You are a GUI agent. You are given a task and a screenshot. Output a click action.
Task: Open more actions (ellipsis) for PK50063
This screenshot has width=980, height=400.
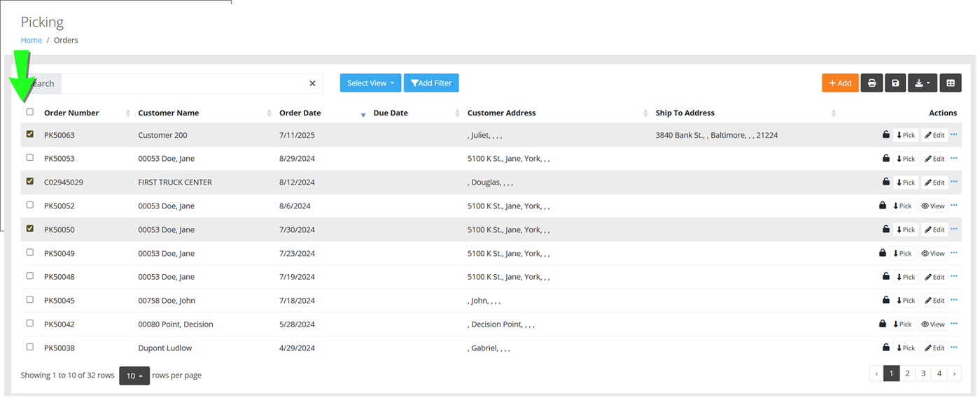[x=953, y=134]
